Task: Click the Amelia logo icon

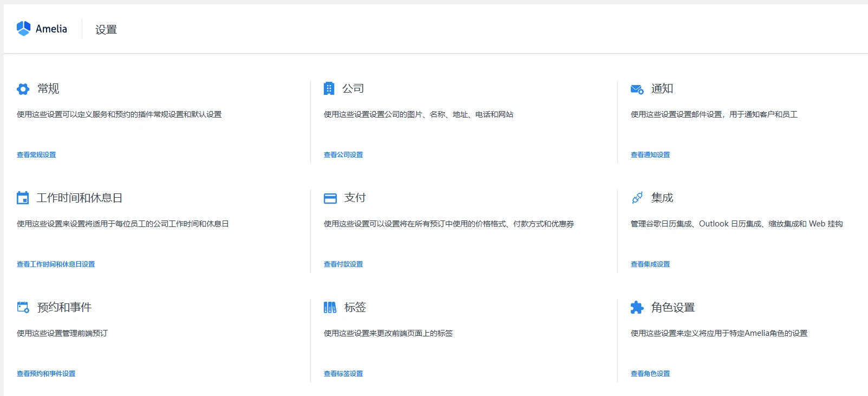Action: (24, 29)
